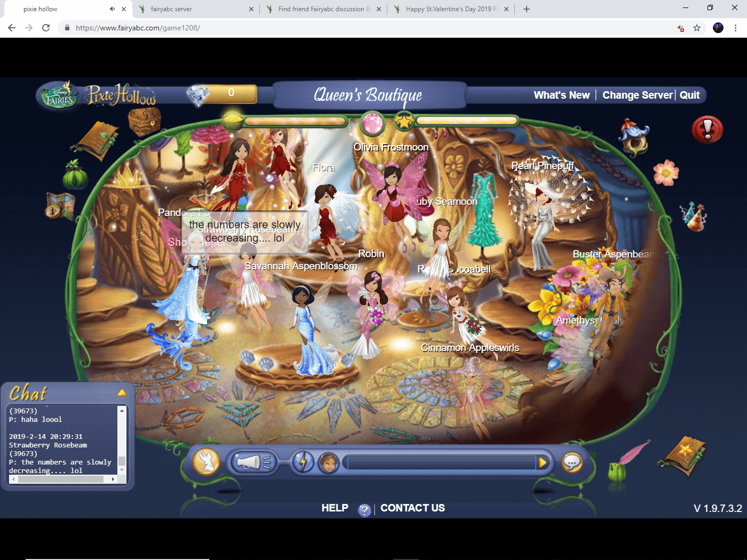This screenshot has height=560, width=747.
Task: Click the red exclamation report button
Action: (707, 129)
